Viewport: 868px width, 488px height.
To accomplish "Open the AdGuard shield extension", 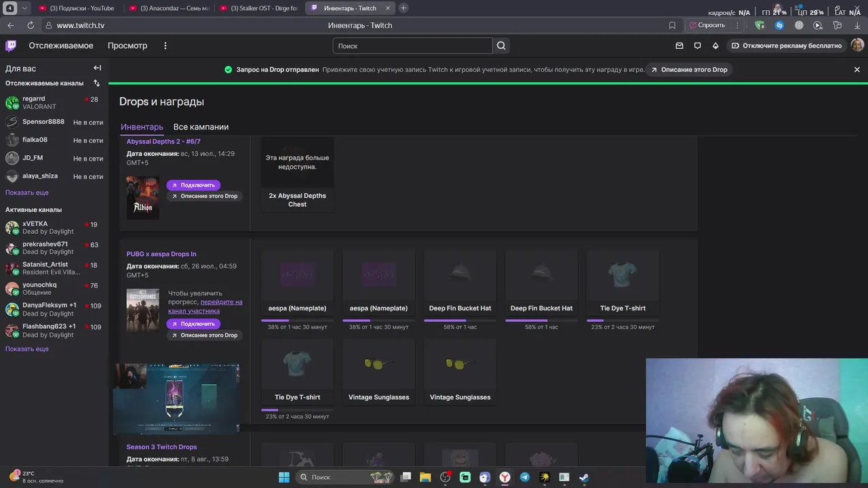I will [x=759, y=25].
